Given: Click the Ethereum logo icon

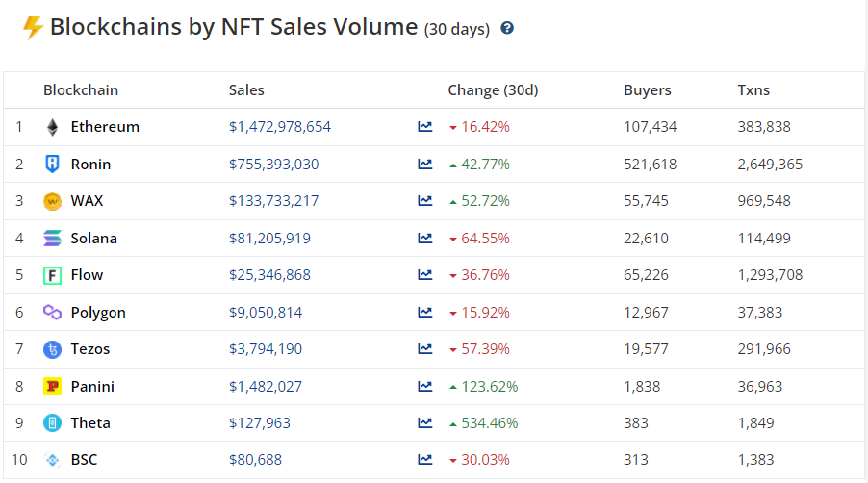Looking at the screenshot, I should coord(52,127).
